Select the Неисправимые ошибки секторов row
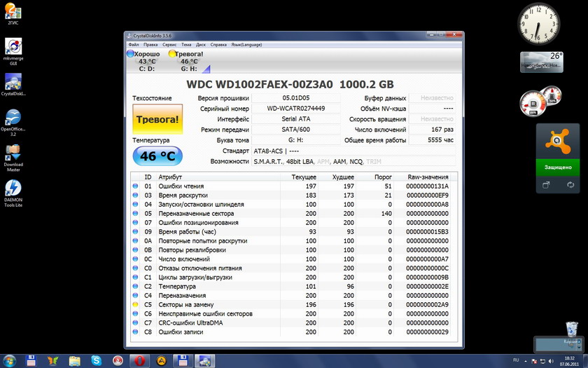This screenshot has height=368, width=588. [x=291, y=313]
